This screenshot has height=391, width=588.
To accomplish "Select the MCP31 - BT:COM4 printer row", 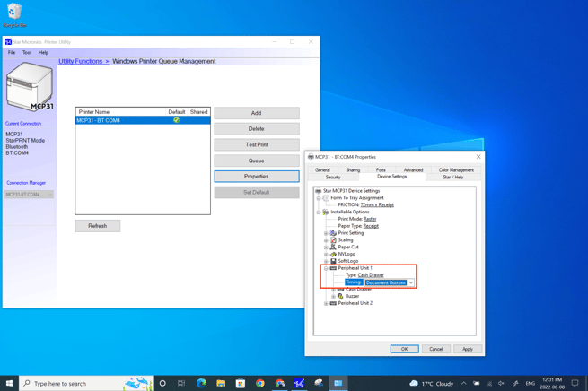I will pos(143,120).
